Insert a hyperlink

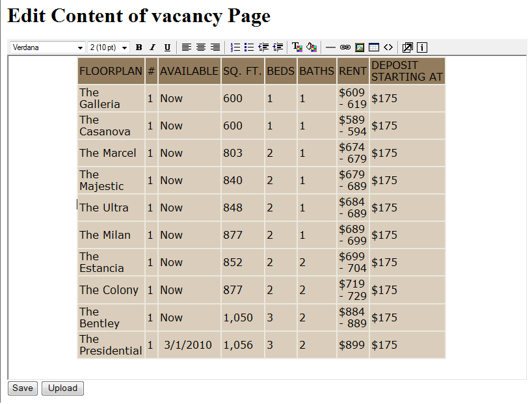[x=345, y=47]
